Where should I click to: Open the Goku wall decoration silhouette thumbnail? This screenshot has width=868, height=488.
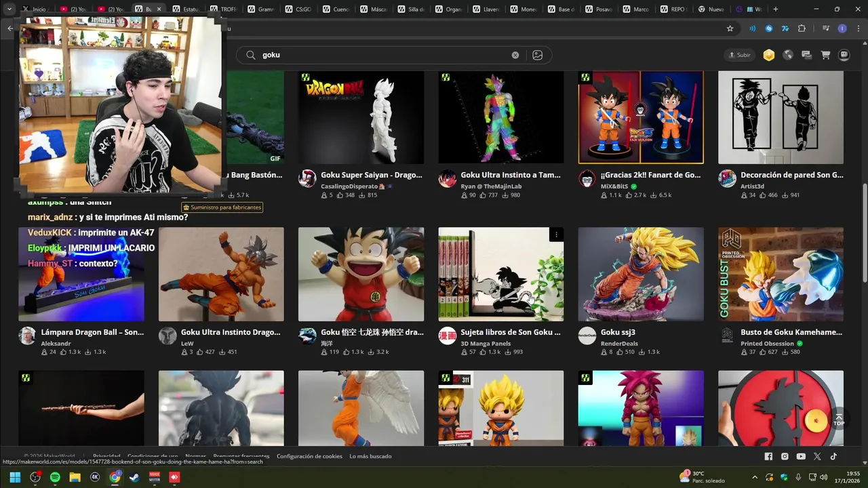tap(781, 117)
